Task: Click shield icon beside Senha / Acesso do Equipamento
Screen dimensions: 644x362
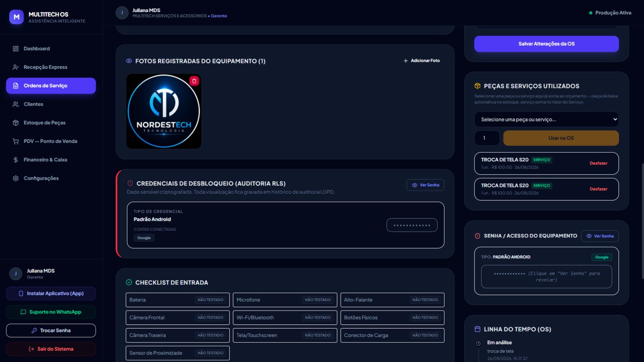Action: tap(477, 236)
